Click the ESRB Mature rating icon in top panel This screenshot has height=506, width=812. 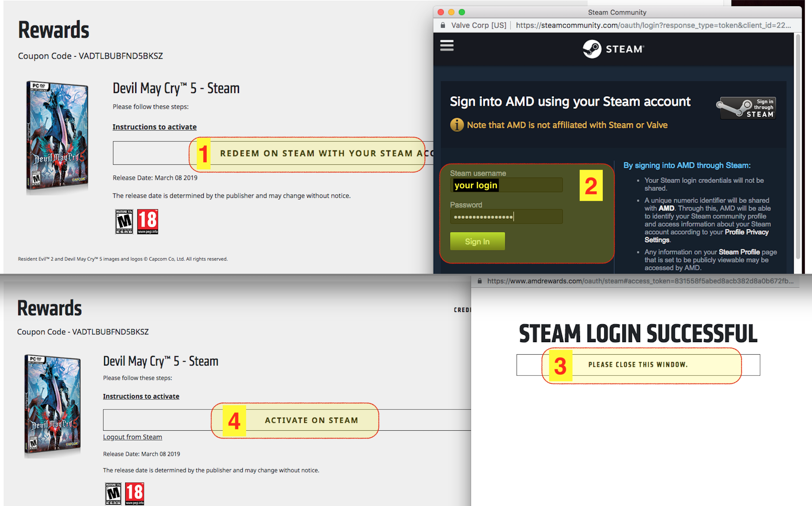pos(124,222)
